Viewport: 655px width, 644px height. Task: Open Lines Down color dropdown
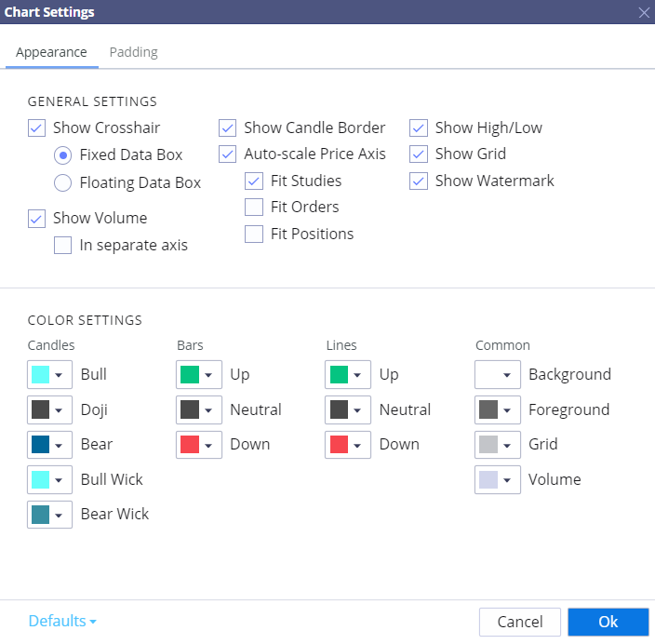click(348, 444)
